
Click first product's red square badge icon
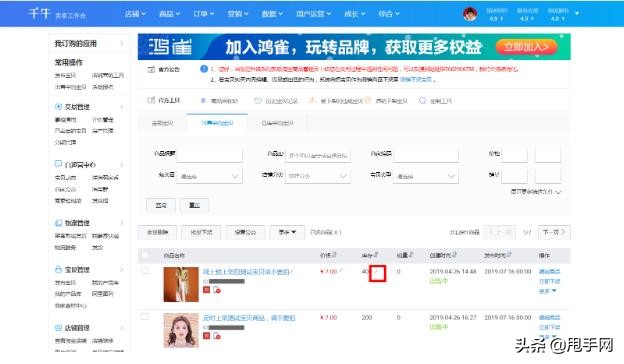coord(206,290)
